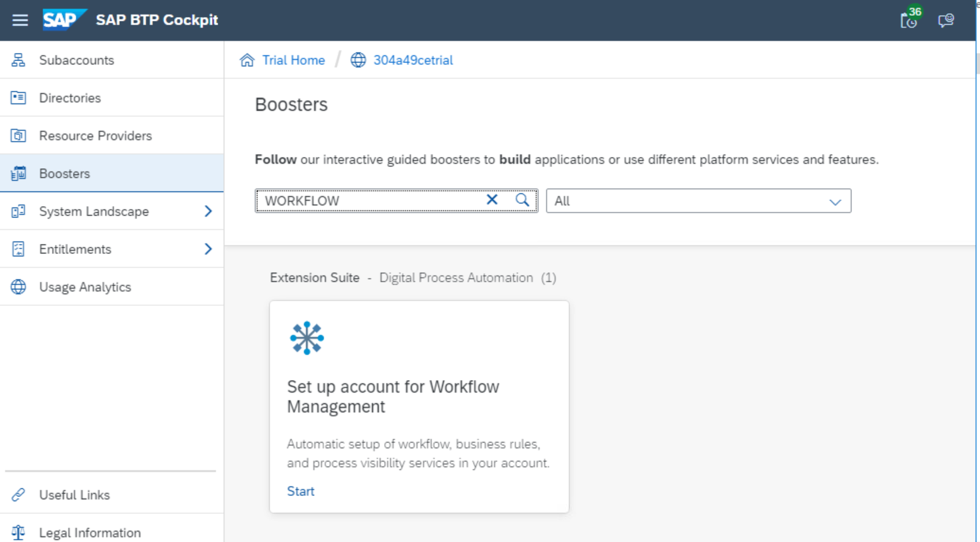980x542 pixels.
Task: Click the Resource Providers sidebar icon
Action: pyautogui.click(x=18, y=135)
